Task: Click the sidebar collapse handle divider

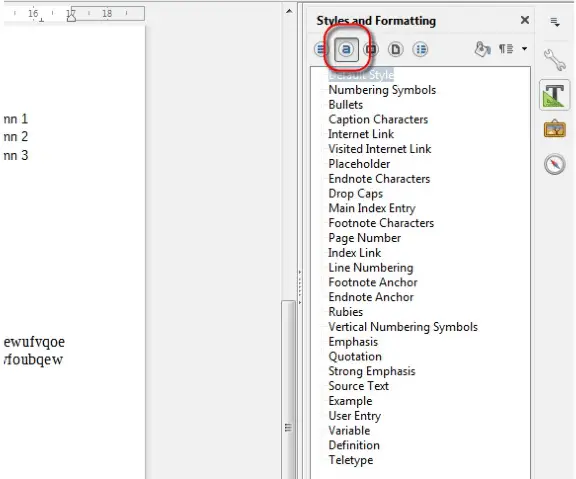Action: coord(300,287)
